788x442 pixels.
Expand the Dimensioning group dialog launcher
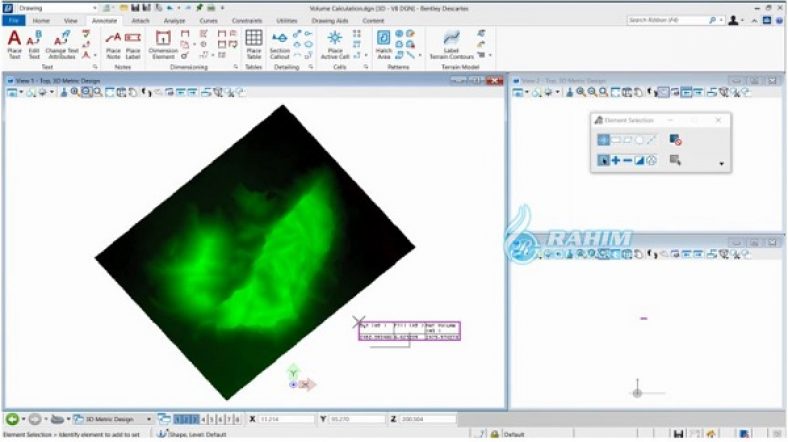(x=236, y=67)
